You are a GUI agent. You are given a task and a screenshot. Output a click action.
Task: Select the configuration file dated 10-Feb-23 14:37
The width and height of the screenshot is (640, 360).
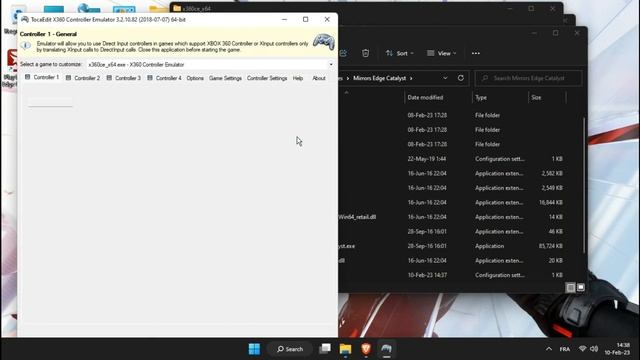(x=452, y=275)
